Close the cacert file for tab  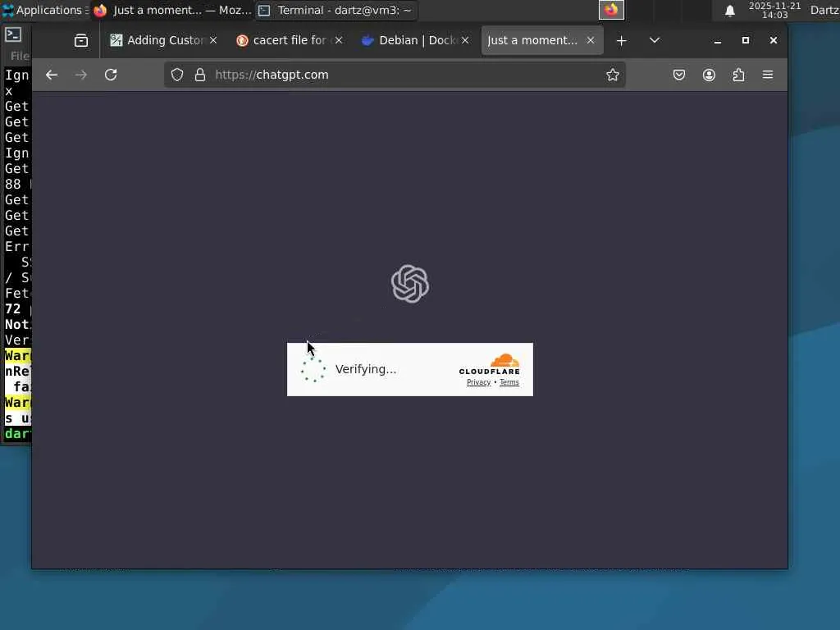click(x=339, y=40)
